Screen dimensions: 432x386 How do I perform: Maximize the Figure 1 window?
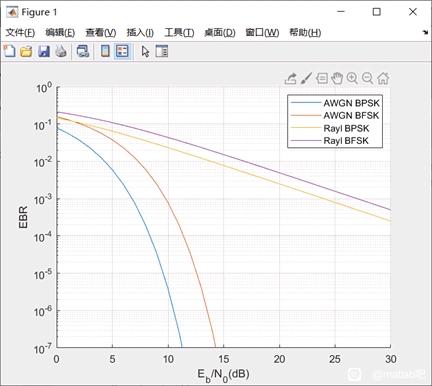click(x=376, y=12)
